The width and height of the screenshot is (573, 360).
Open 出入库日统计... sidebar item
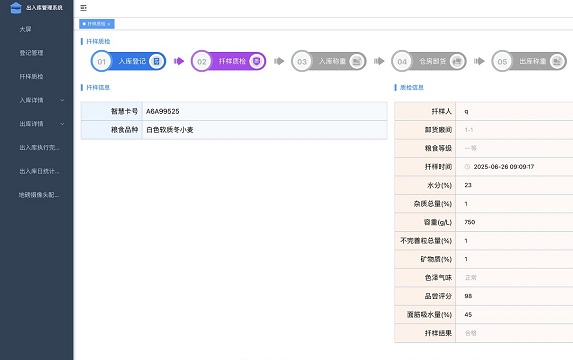pyautogui.click(x=39, y=171)
